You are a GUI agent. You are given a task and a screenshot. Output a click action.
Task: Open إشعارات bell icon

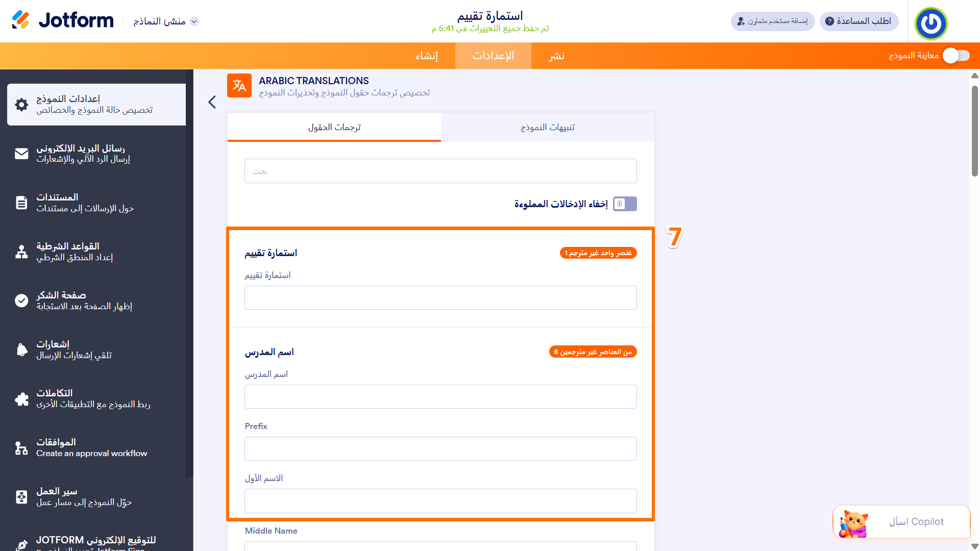click(x=21, y=349)
